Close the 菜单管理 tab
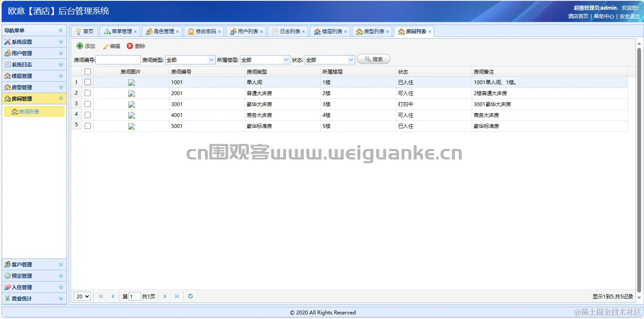The width and height of the screenshot is (644, 319). point(135,32)
